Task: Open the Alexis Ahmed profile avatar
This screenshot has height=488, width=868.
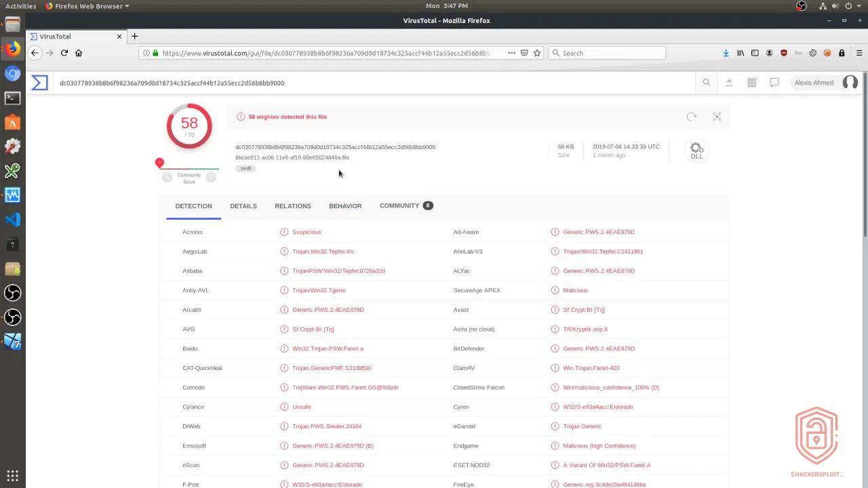Action: coord(850,82)
